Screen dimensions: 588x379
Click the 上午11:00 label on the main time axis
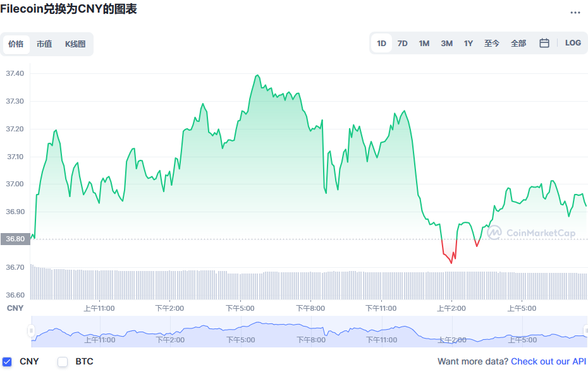(99, 308)
